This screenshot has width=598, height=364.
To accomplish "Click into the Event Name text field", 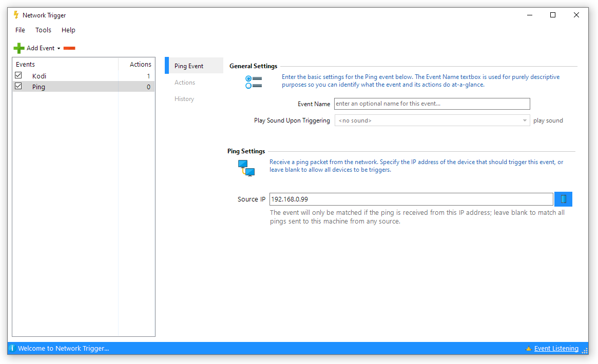I will [x=432, y=104].
